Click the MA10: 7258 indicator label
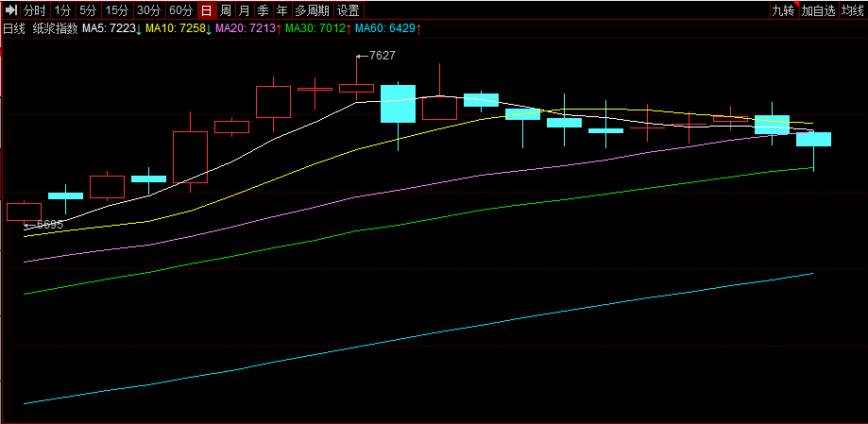Screen dimensions: 868x424 [179, 28]
